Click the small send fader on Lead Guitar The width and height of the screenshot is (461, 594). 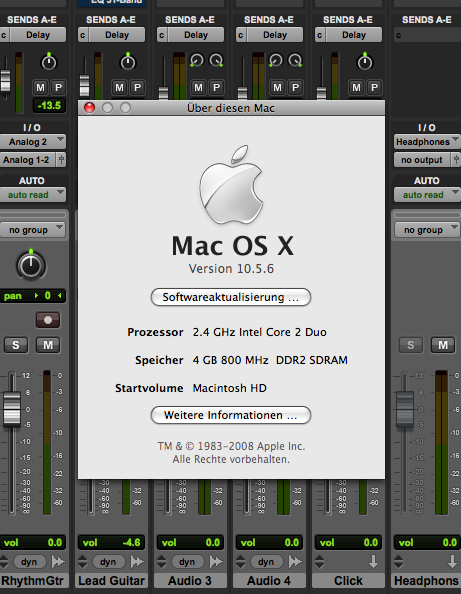[x=84, y=85]
